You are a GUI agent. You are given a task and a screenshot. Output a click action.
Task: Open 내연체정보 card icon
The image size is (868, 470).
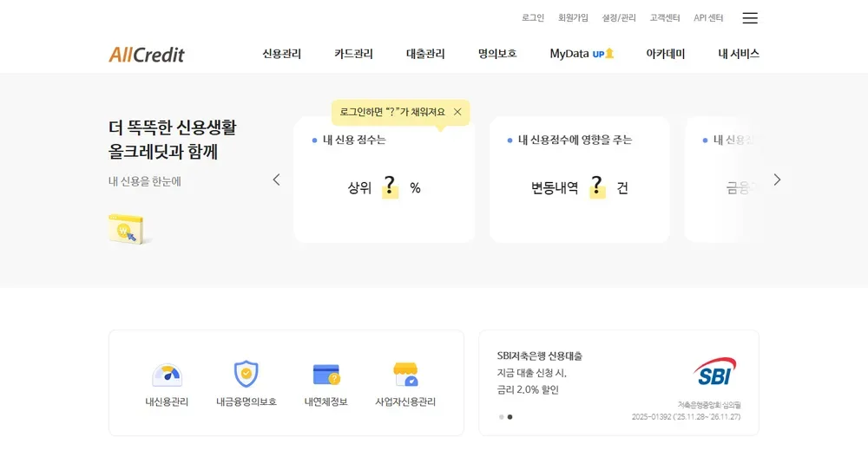point(326,375)
